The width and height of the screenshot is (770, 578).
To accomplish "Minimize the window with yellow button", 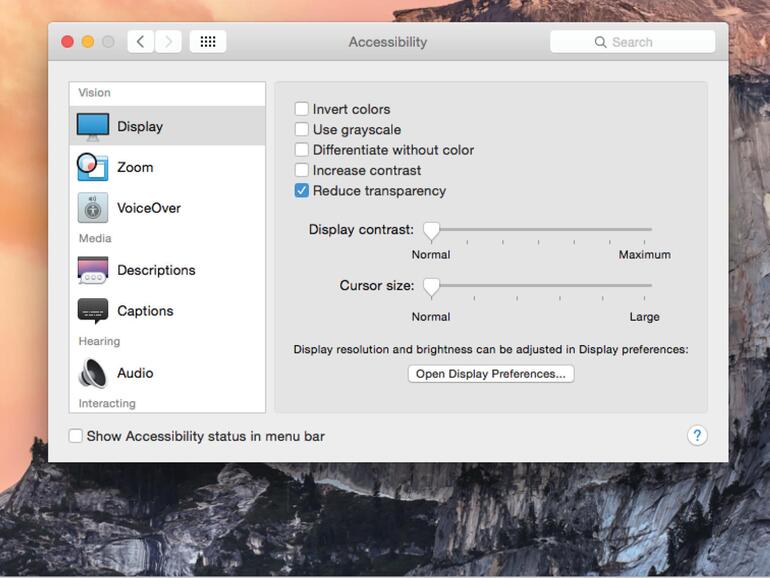I will tap(88, 42).
